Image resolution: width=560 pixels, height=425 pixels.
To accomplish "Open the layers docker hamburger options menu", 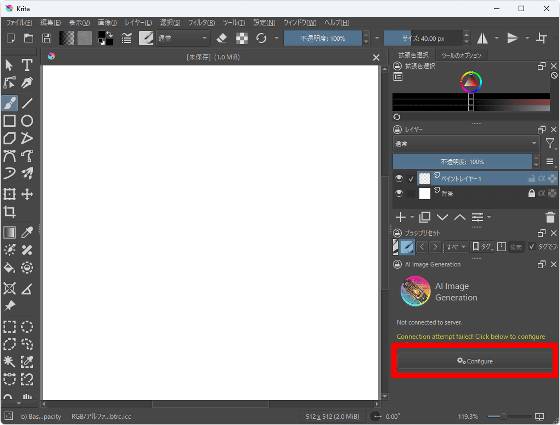I will [550, 161].
